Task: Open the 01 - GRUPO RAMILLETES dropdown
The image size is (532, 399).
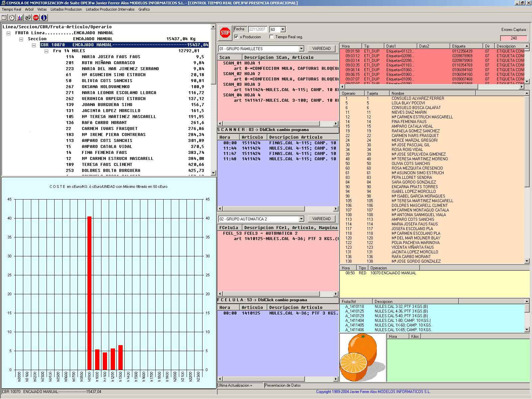Action: click(x=301, y=49)
